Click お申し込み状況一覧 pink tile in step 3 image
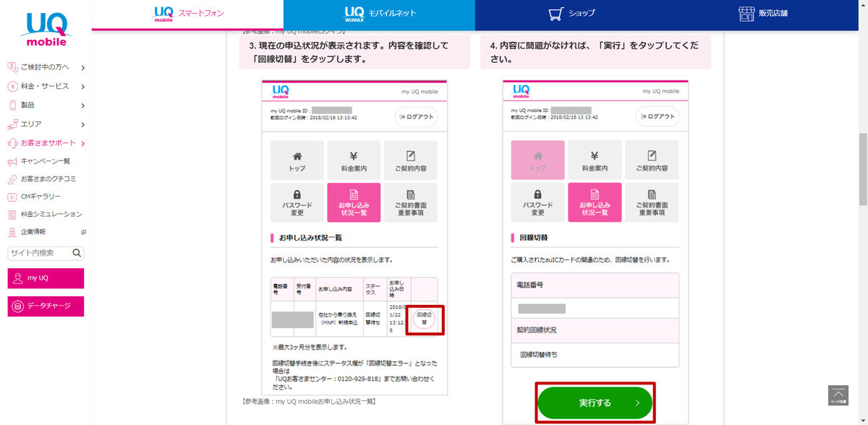868x425 pixels. [x=354, y=202]
